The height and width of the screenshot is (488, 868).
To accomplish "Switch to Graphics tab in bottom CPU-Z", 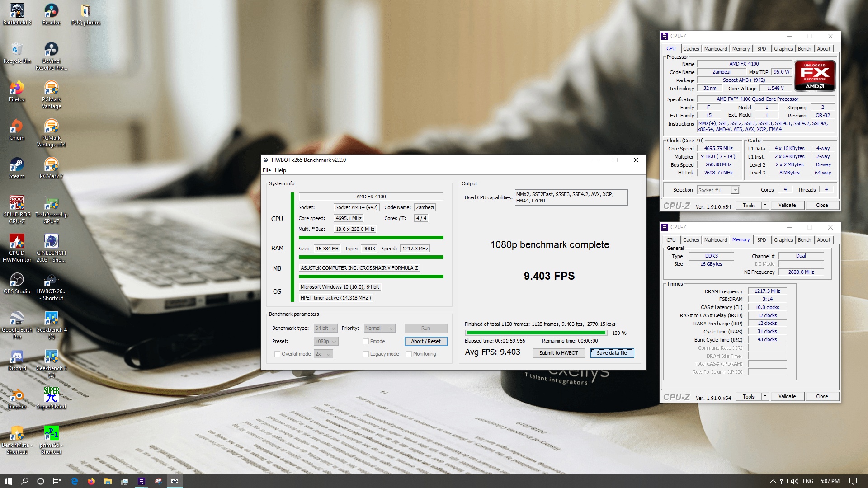I will tap(783, 240).
